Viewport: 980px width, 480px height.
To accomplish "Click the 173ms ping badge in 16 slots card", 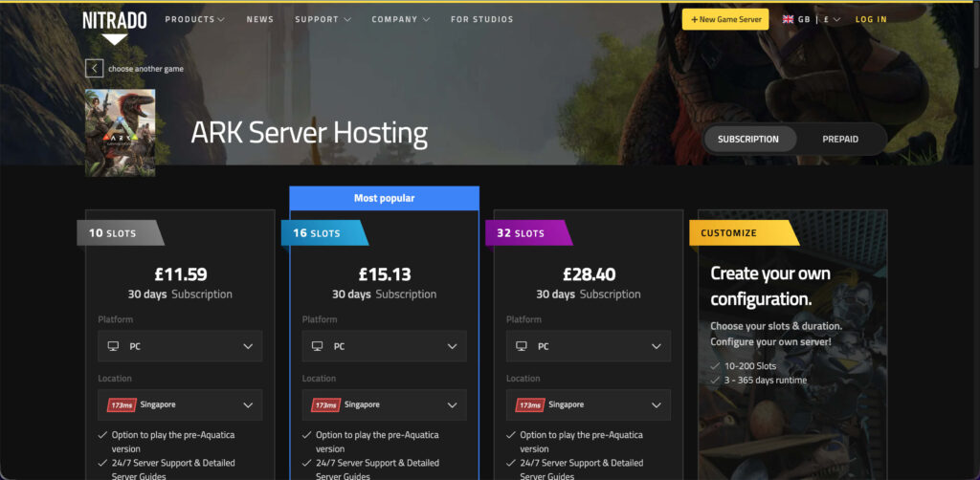I will click(325, 405).
